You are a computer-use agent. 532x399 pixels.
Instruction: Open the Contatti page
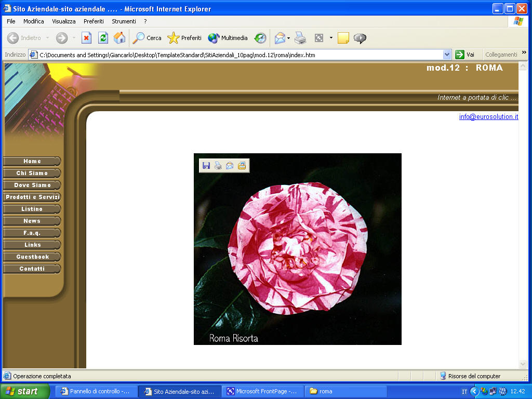pyautogui.click(x=32, y=269)
